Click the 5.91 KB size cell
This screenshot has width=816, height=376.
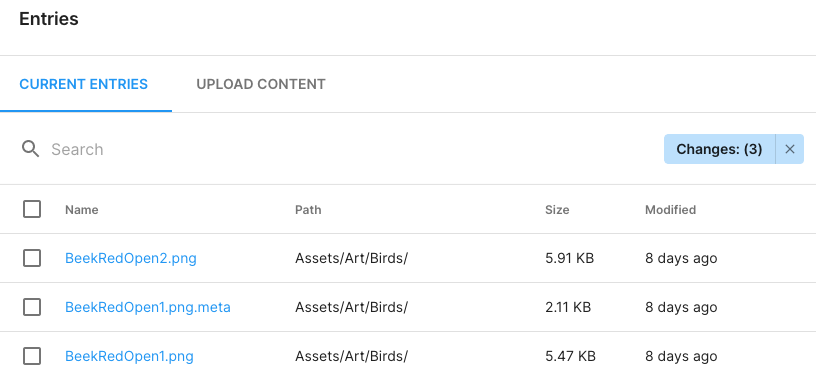(569, 258)
